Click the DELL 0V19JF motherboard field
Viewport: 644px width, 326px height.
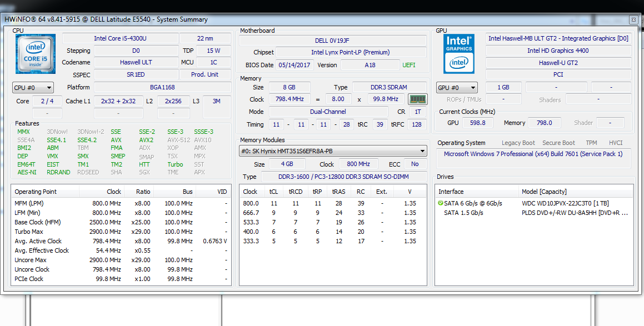pyautogui.click(x=332, y=41)
